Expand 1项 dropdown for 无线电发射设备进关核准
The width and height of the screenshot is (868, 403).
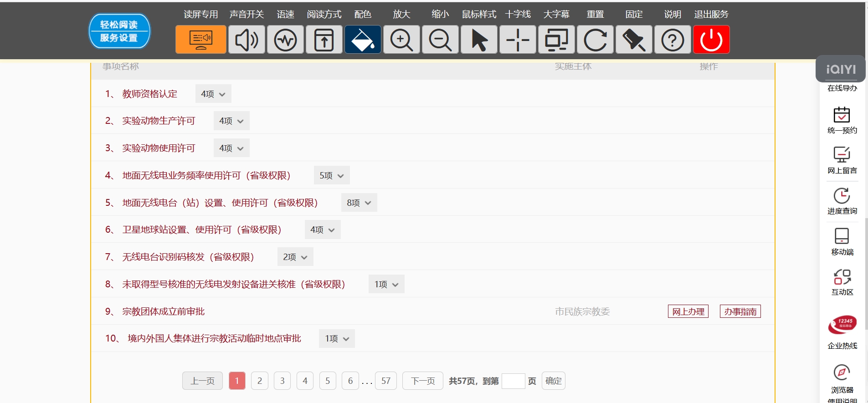(x=386, y=284)
